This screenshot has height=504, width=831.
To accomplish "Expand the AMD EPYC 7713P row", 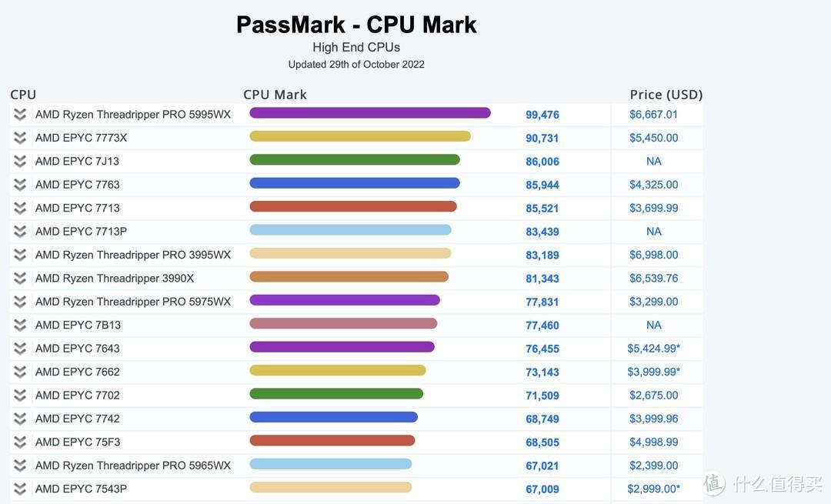I will click(x=20, y=232).
